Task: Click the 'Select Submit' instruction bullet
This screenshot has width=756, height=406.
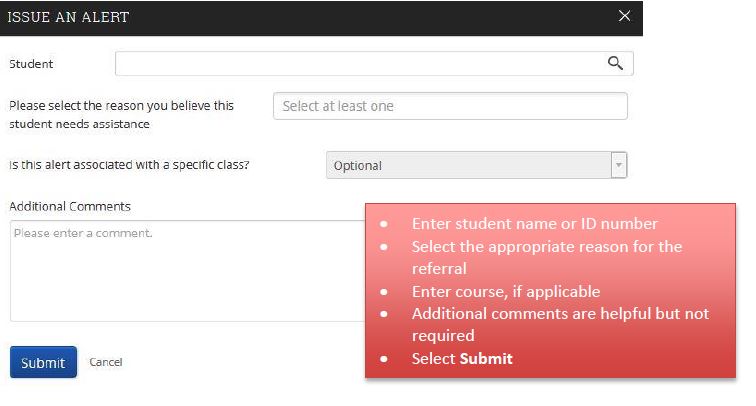Action: (462, 358)
